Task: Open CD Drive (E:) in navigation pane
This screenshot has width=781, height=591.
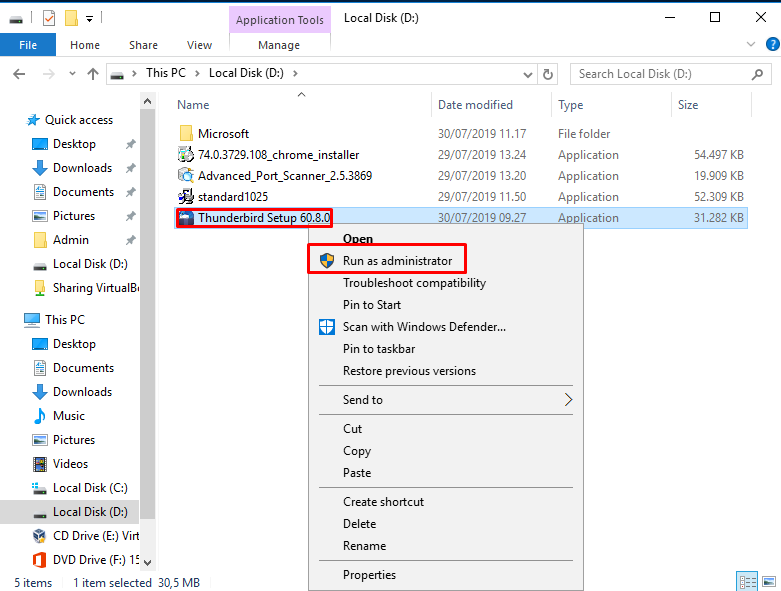Action: pyautogui.click(x=86, y=535)
